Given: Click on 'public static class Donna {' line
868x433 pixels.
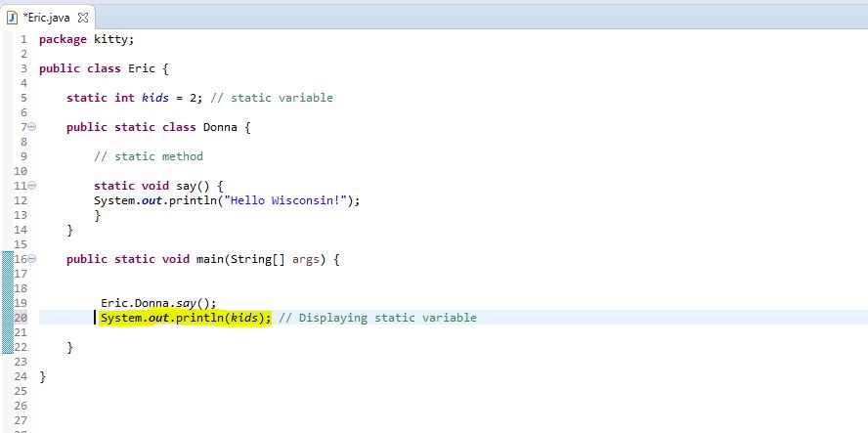Looking at the screenshot, I should [x=158, y=127].
